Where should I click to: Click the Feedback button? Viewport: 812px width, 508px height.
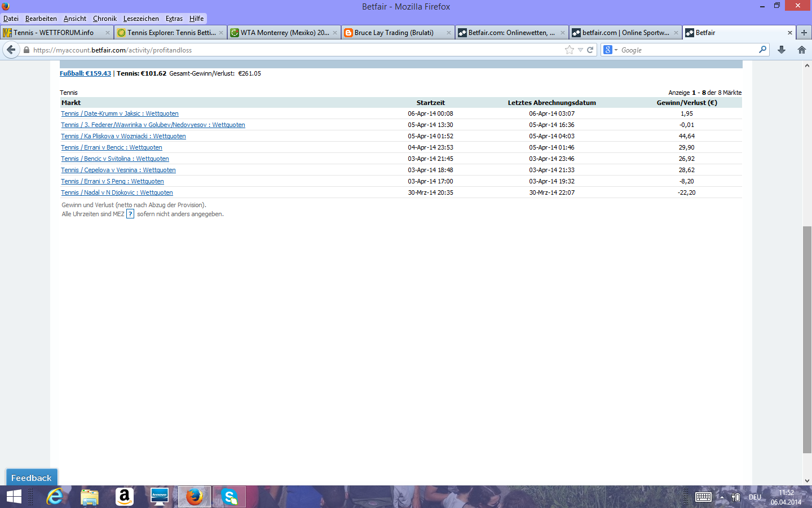click(x=32, y=478)
